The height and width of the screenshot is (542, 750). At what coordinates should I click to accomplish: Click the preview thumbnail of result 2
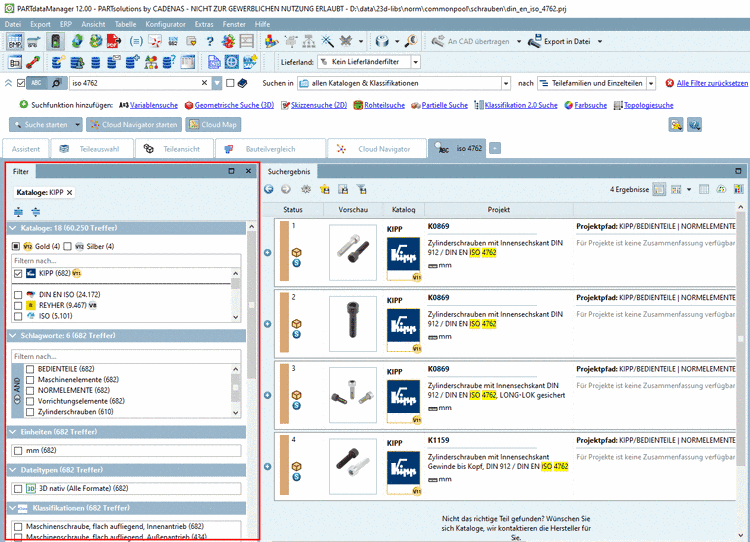point(353,324)
